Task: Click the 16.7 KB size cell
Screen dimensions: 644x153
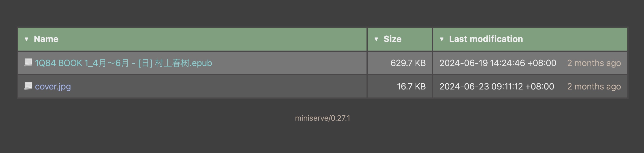Action: tap(411, 87)
